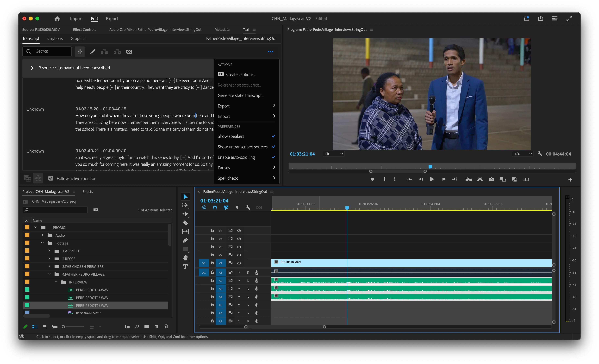The height and width of the screenshot is (364, 599).
Task: Collapse the 4.FATHER PEDRO VILLAGE folder
Action: coord(49,274)
